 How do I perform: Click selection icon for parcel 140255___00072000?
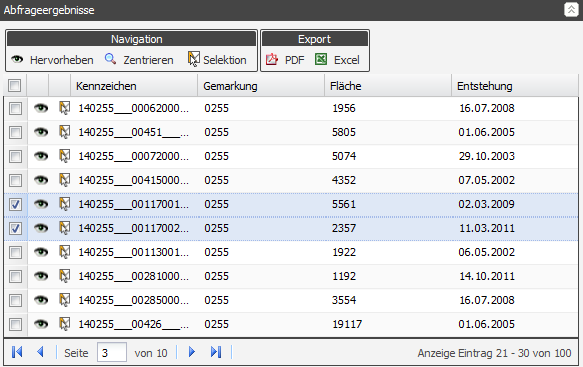coord(64,156)
